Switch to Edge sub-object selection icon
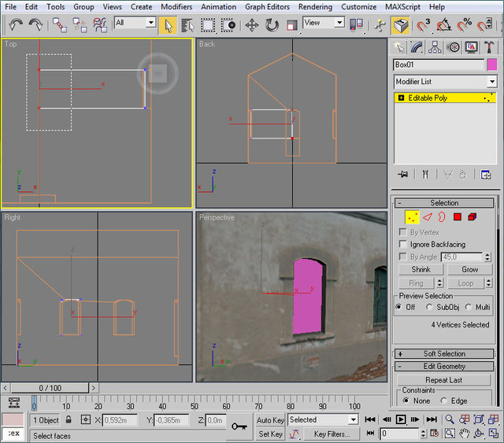This screenshot has height=443, width=504. pos(428,216)
